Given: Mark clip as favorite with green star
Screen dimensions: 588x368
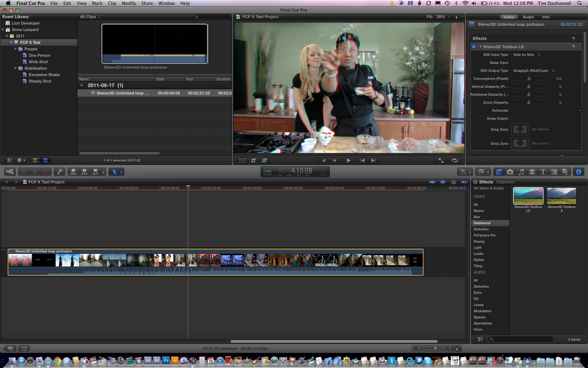Looking at the screenshot, I should pyautogui.click(x=24, y=172).
